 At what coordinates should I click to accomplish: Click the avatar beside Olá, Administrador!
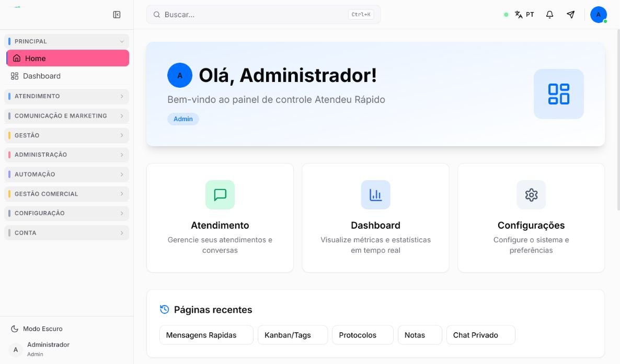point(180,75)
